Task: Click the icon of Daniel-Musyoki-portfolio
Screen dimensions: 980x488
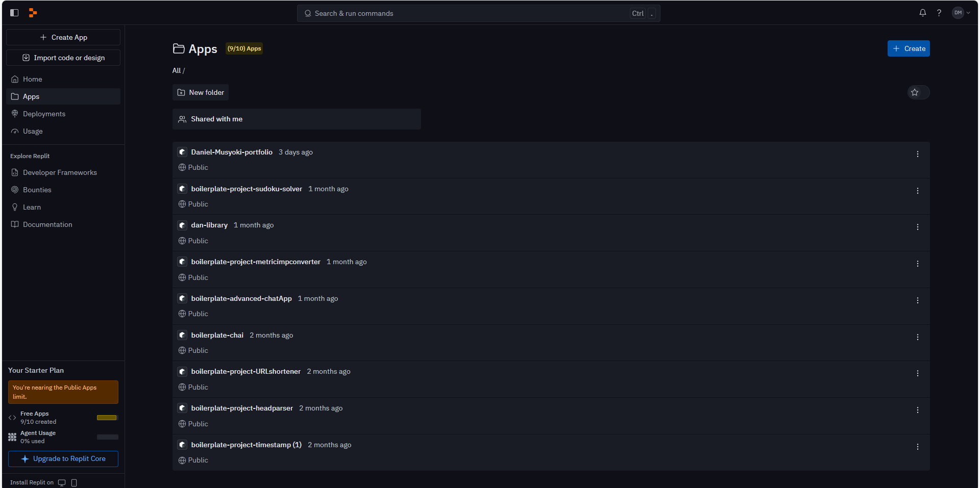Action: 182,152
